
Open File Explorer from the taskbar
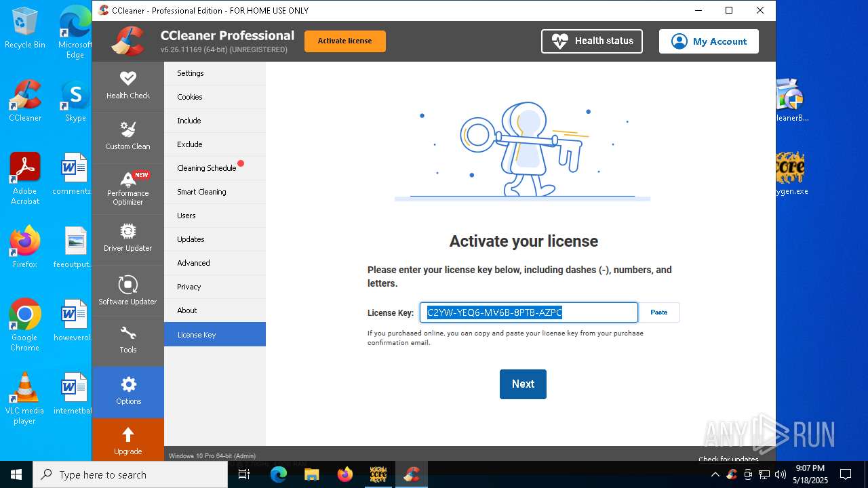tap(311, 474)
